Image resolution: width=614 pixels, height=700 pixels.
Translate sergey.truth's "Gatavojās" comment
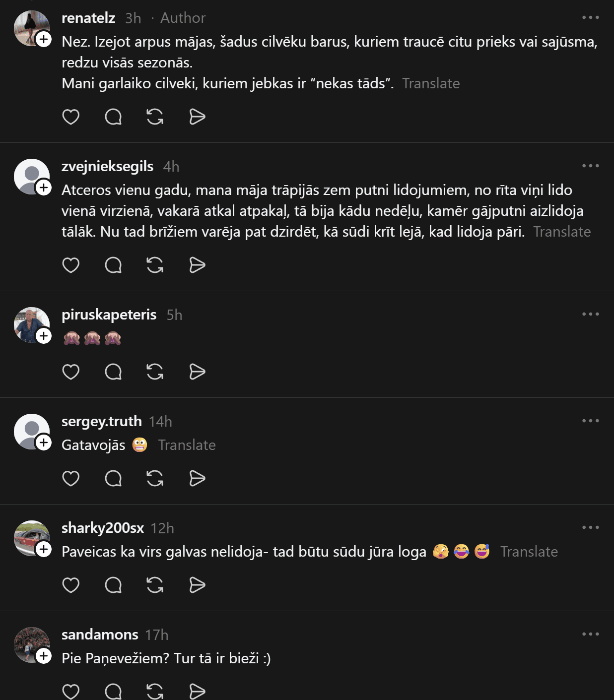click(187, 445)
